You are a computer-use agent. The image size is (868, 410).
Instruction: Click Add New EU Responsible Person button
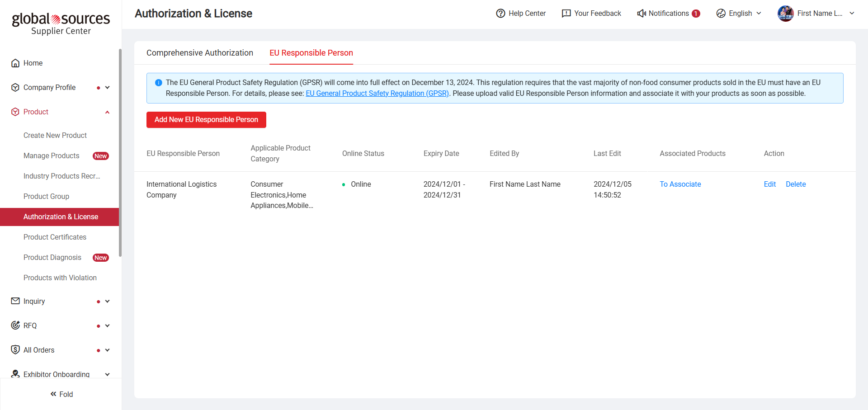[206, 120]
